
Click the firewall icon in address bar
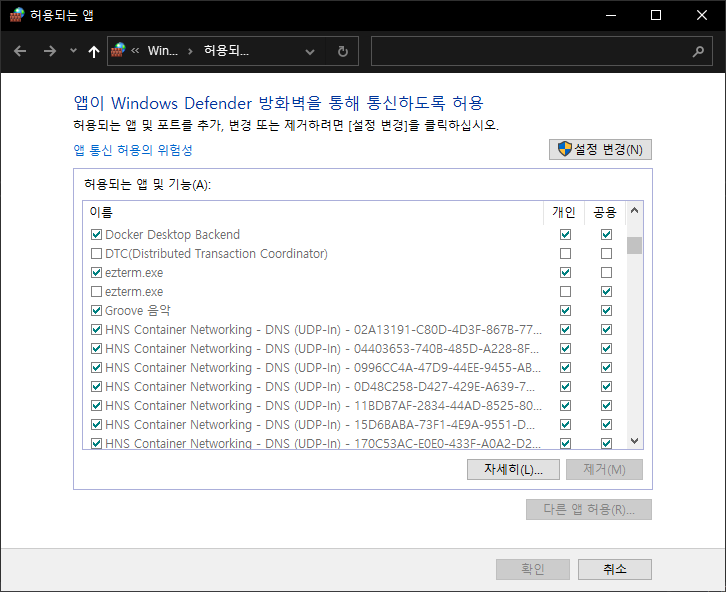coord(118,50)
